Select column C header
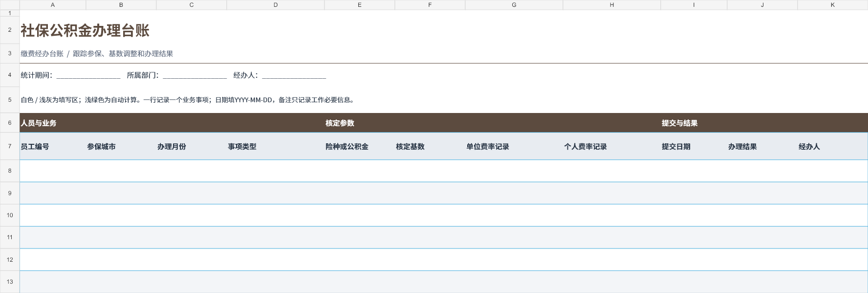 click(x=192, y=5)
